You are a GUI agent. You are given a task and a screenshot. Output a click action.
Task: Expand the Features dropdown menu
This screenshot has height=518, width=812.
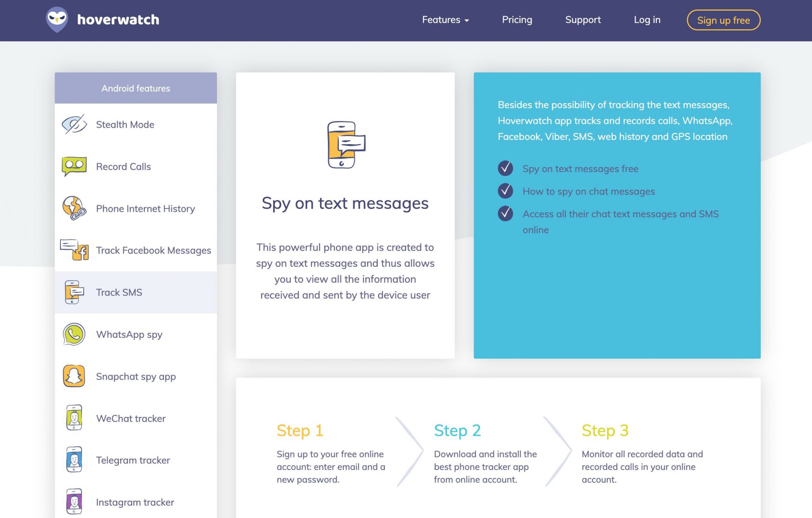(x=445, y=19)
